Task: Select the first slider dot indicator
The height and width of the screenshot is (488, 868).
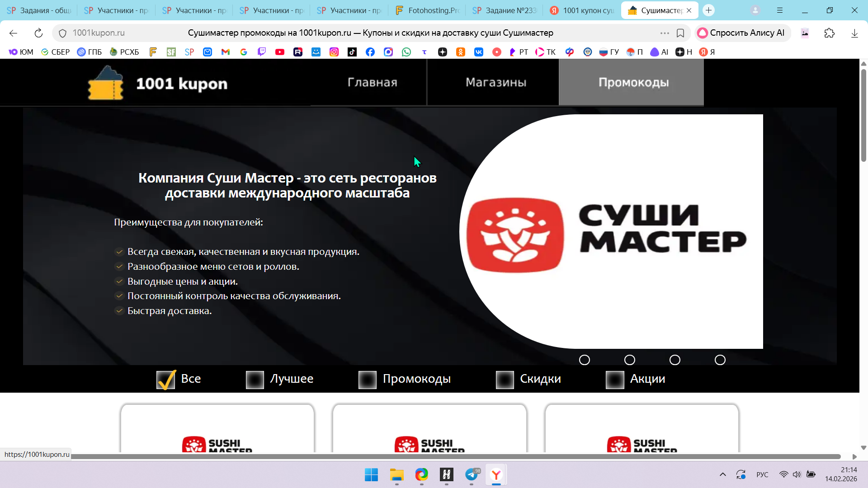Action: coord(585,360)
